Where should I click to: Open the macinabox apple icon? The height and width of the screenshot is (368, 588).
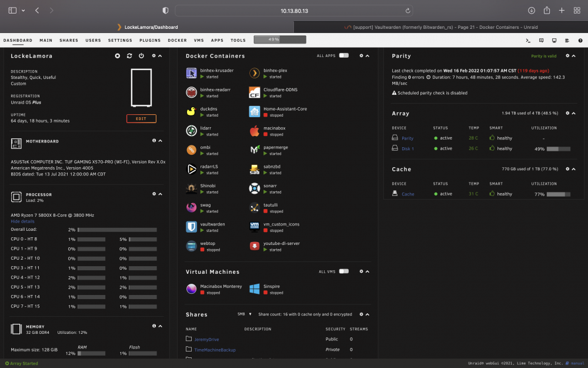click(255, 131)
